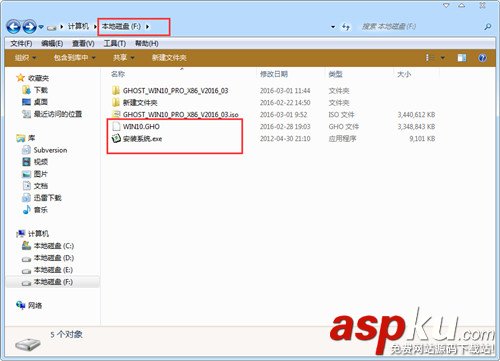Click the 收藏夹 star icon in sidebar

tap(20, 78)
